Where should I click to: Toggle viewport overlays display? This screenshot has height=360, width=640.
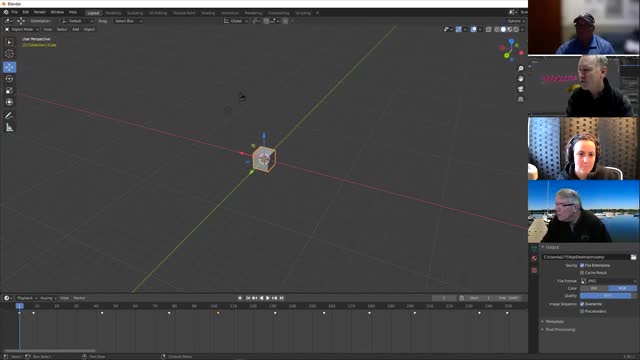click(x=473, y=29)
